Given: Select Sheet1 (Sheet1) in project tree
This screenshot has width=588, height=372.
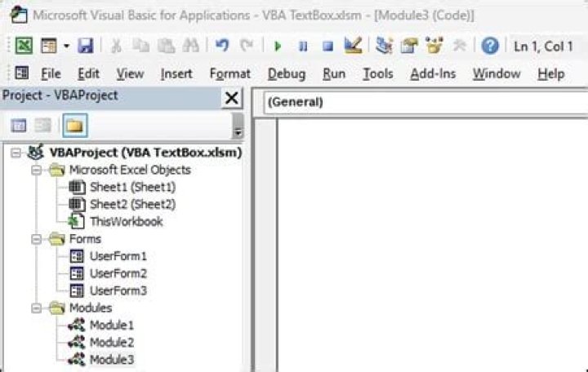Looking at the screenshot, I should pos(133,187).
